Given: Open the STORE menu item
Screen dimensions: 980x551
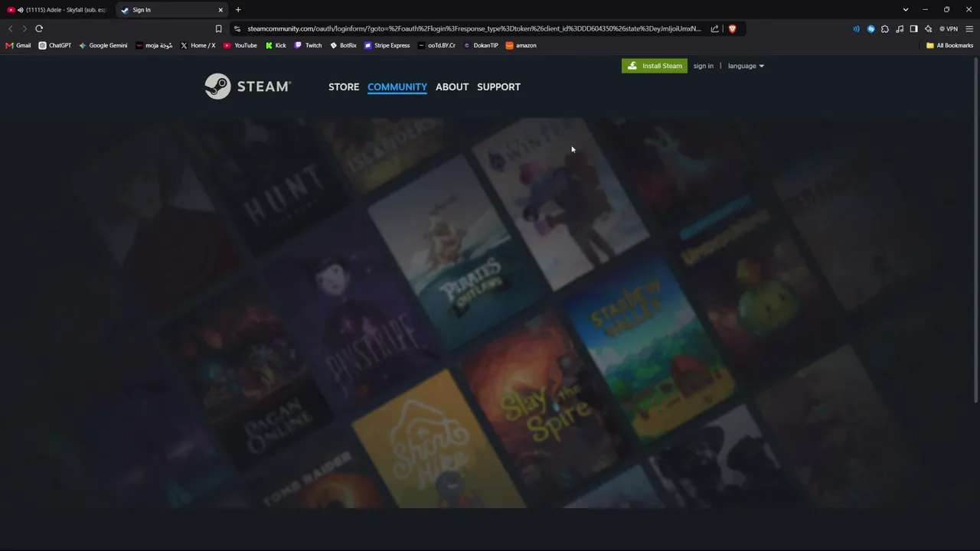Looking at the screenshot, I should coord(344,86).
